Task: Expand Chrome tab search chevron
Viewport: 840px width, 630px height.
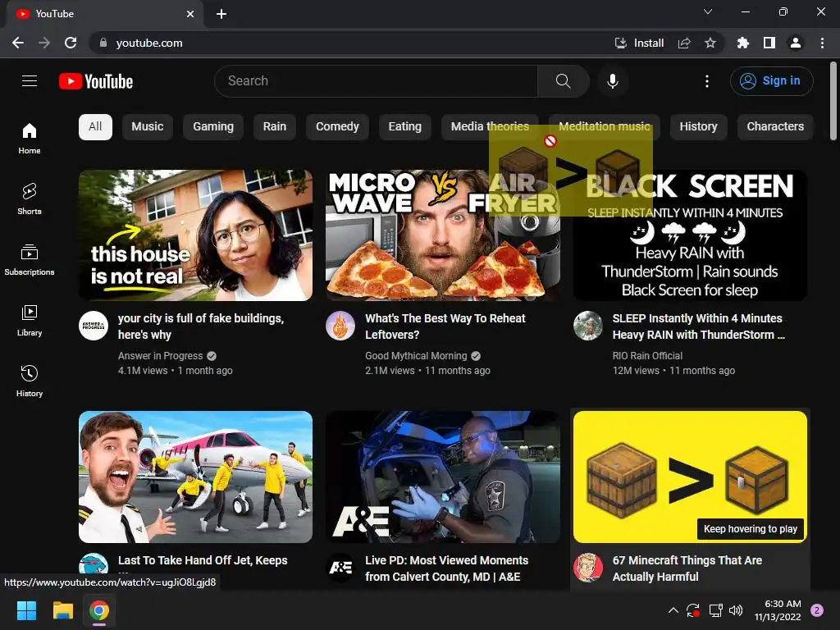Action: click(708, 11)
